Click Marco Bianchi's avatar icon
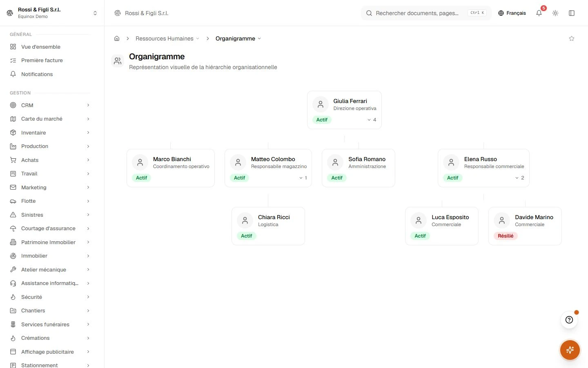The width and height of the screenshot is (588, 368). (140, 162)
